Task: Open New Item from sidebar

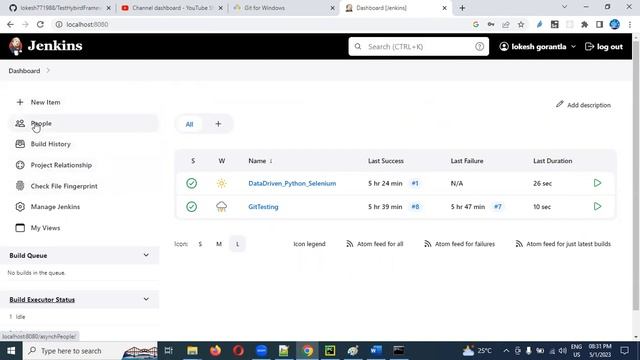Action: click(x=45, y=102)
